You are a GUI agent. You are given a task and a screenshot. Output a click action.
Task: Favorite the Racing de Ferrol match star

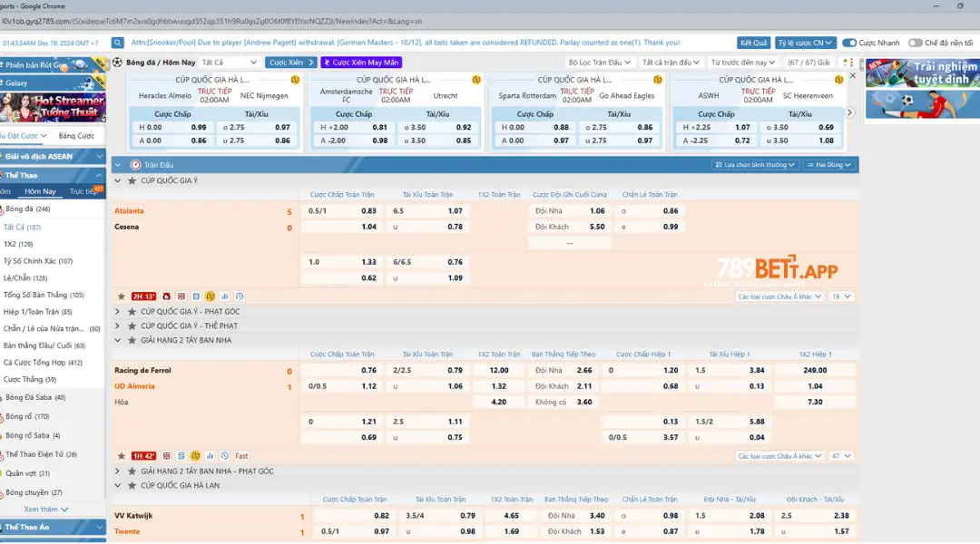[122, 456]
